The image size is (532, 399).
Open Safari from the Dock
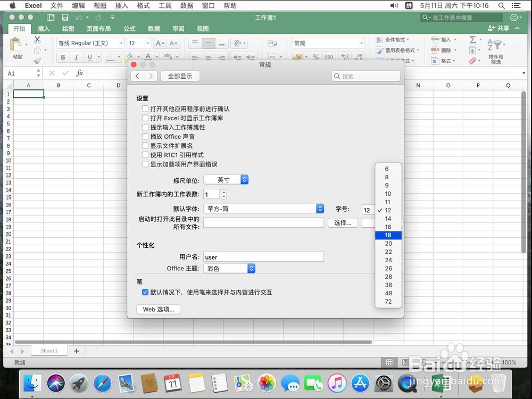tap(102, 384)
